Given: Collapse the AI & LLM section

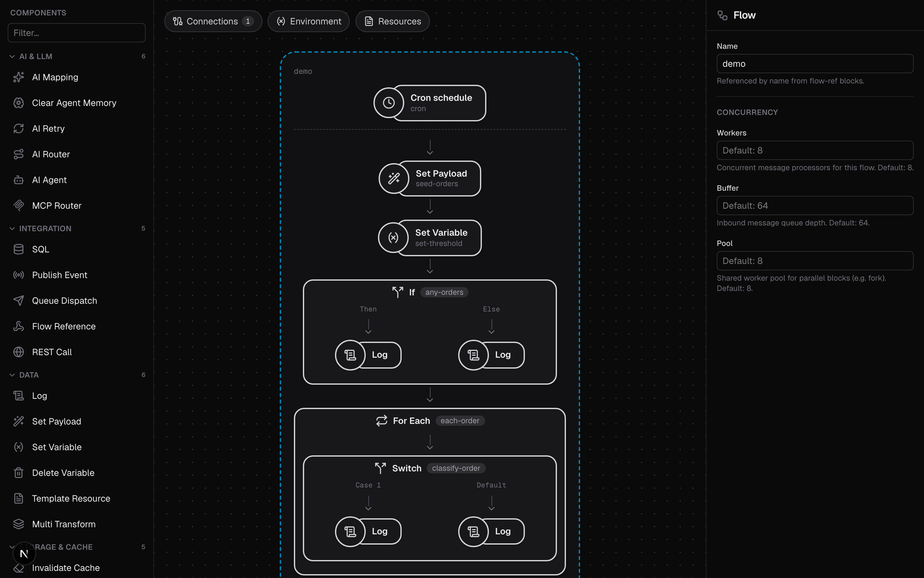Looking at the screenshot, I should click(x=12, y=57).
